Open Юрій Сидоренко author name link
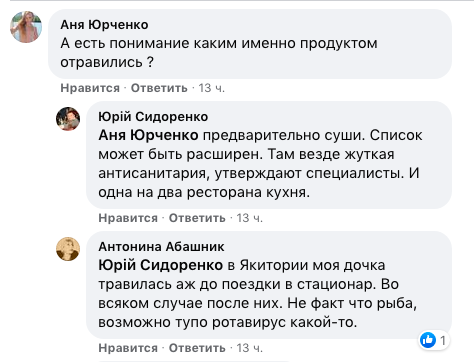Image resolution: width=474 pixels, height=362 pixels. pyautogui.click(x=153, y=117)
